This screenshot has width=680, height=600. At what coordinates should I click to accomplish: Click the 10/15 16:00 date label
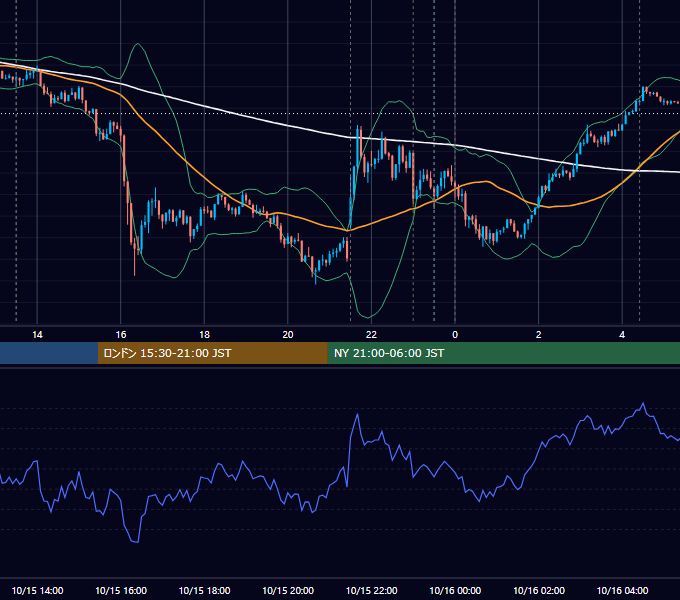point(121,590)
